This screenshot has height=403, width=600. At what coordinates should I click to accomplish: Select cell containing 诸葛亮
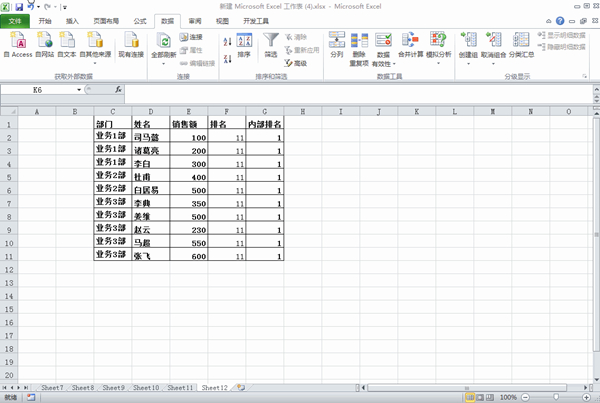click(x=150, y=150)
